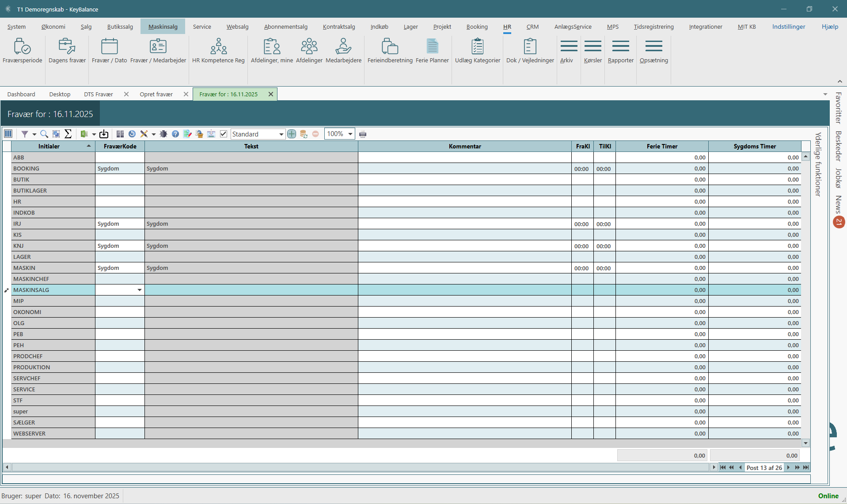Click the Rapporter button in ribbon
The image size is (847, 504).
point(620,51)
